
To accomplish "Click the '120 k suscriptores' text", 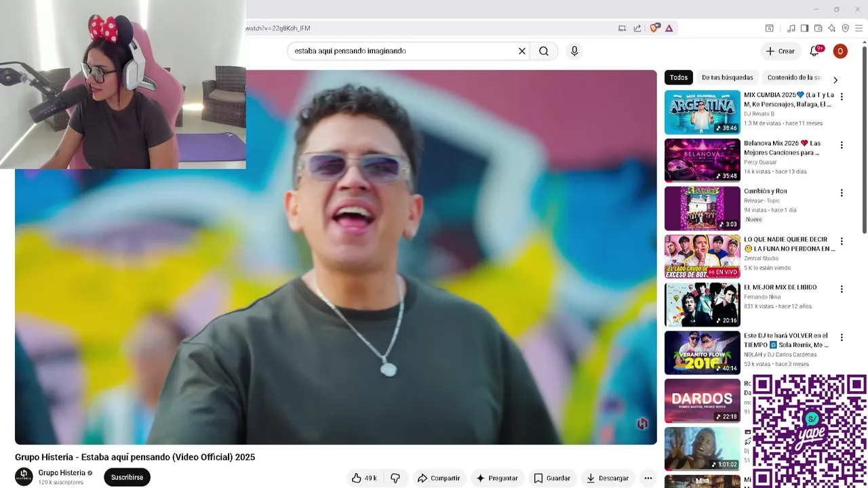I will pyautogui.click(x=60, y=483).
